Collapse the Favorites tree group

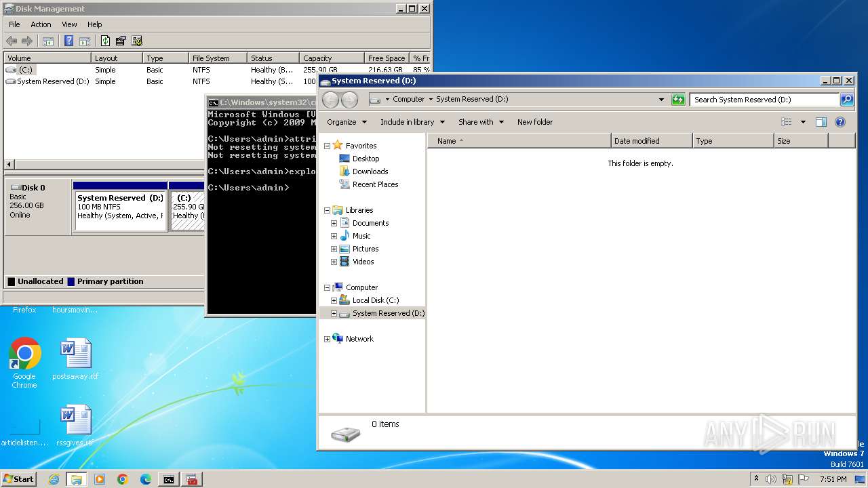pyautogui.click(x=327, y=146)
